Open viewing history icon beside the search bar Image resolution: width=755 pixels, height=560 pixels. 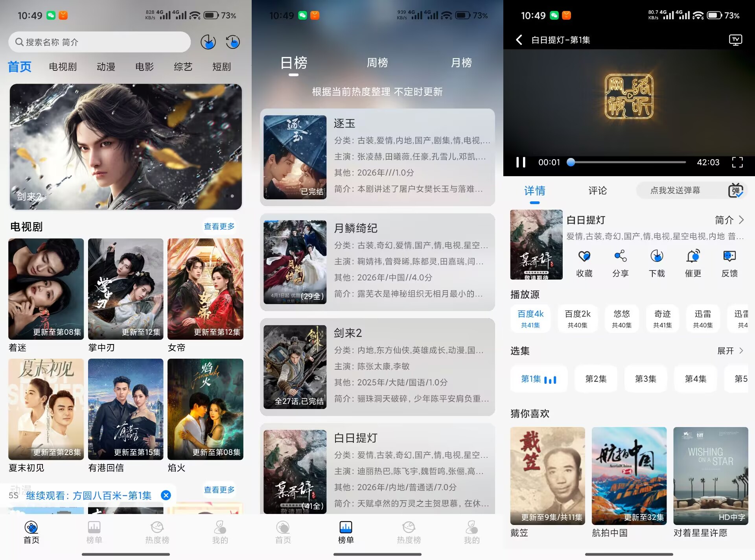point(233,42)
